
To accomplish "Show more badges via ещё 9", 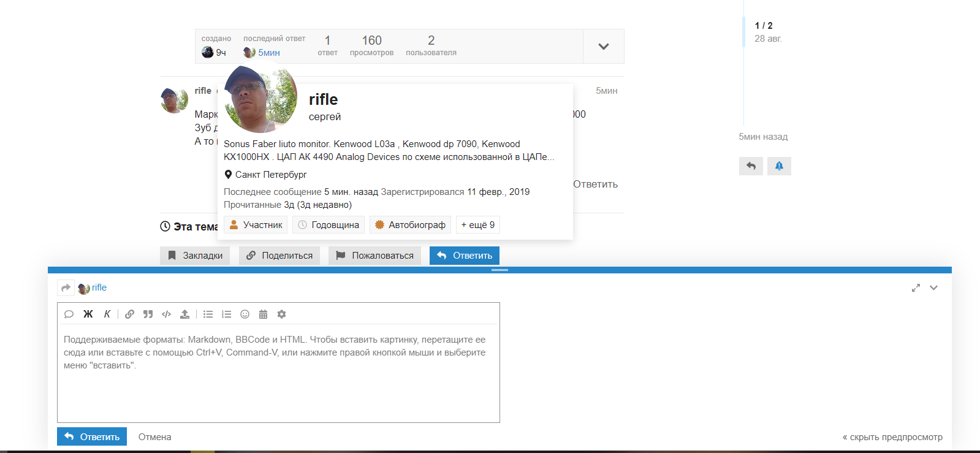I will click(x=477, y=225).
